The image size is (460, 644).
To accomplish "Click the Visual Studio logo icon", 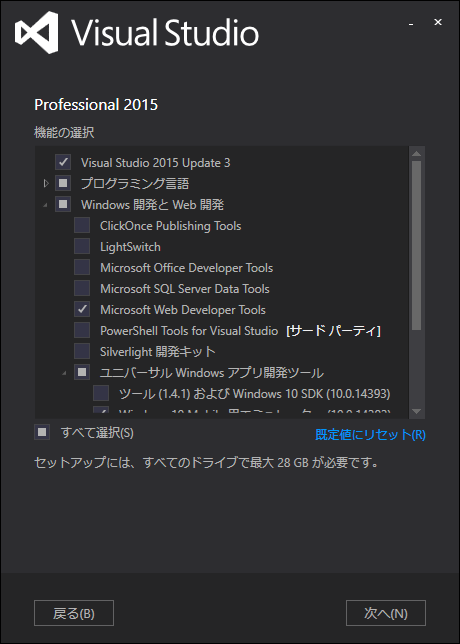I will [x=37, y=32].
